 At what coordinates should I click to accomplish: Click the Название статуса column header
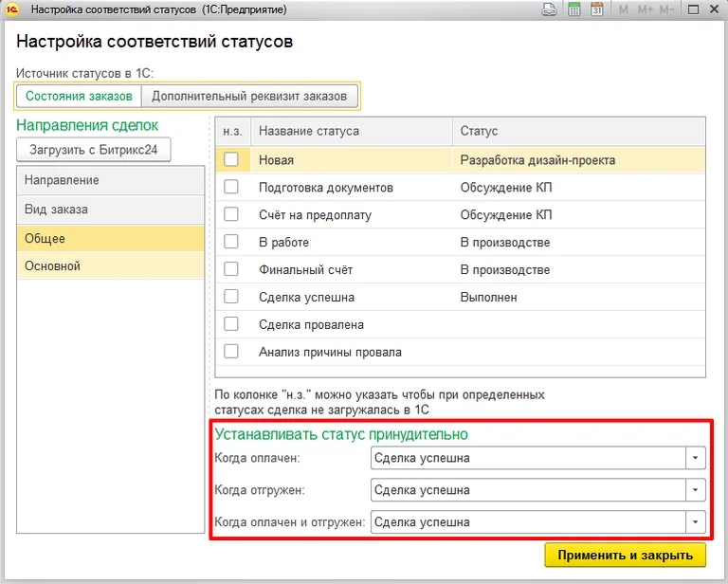351,131
